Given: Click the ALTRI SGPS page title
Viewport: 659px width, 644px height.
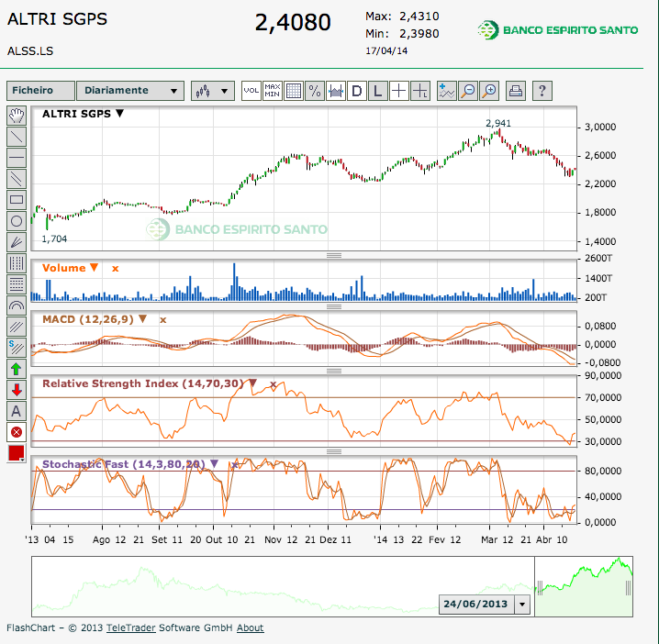Looking at the screenshot, I should pos(58,19).
